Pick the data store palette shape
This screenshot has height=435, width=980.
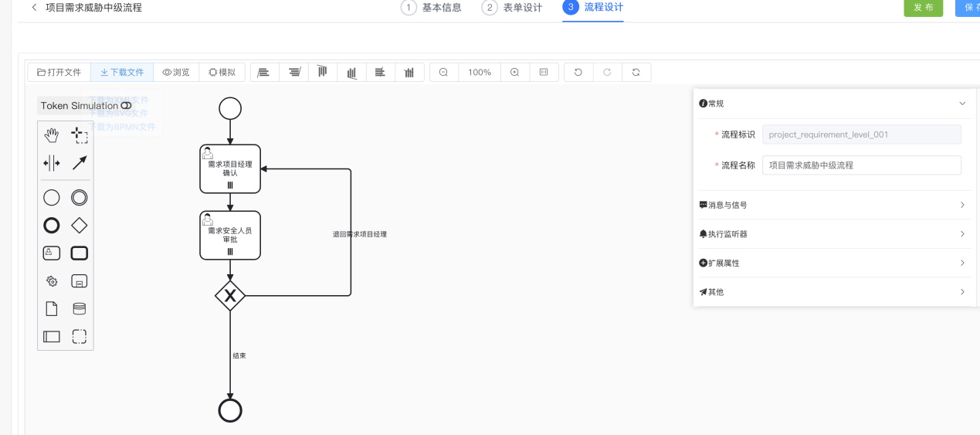(x=80, y=309)
